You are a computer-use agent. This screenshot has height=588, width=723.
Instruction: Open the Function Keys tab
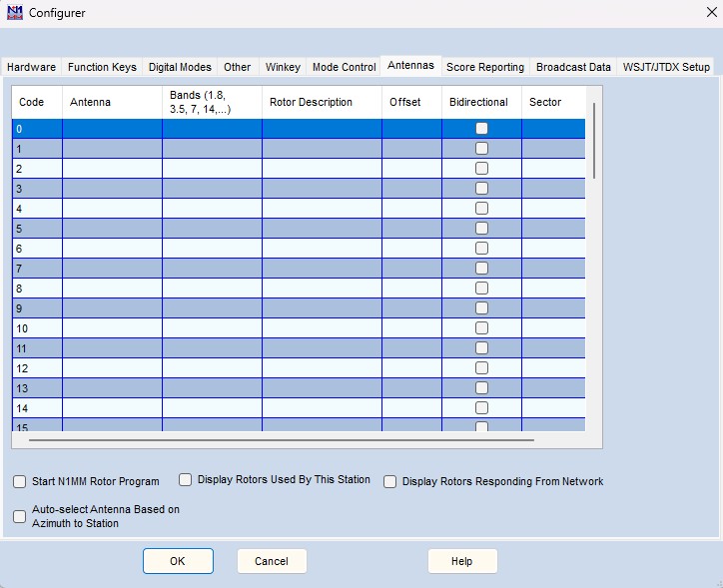click(x=102, y=67)
